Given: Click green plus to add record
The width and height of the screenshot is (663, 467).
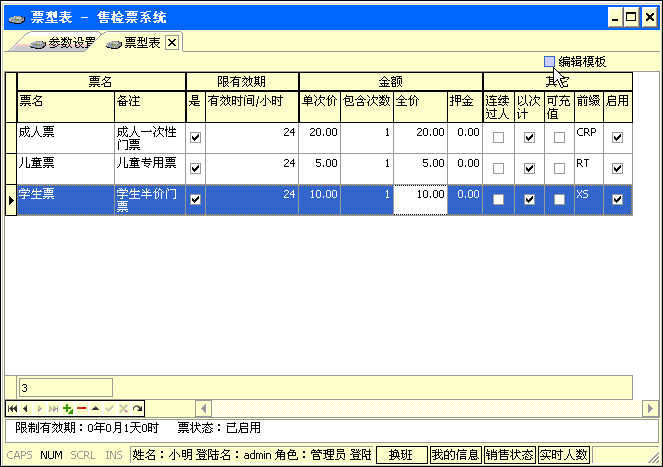Looking at the screenshot, I should point(67,408).
